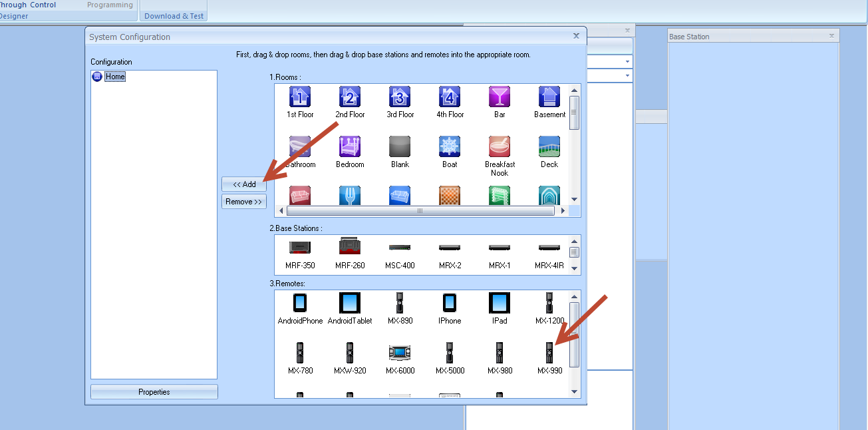Image resolution: width=868 pixels, height=430 pixels.
Task: Click the Remove >> button
Action: coord(244,202)
